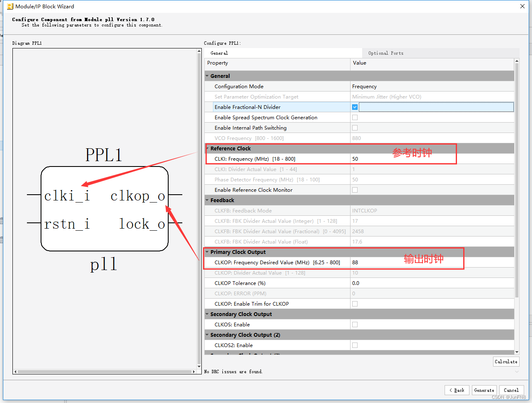Check Enable Reference Clock Monitor
The image size is (532, 403).
[355, 190]
